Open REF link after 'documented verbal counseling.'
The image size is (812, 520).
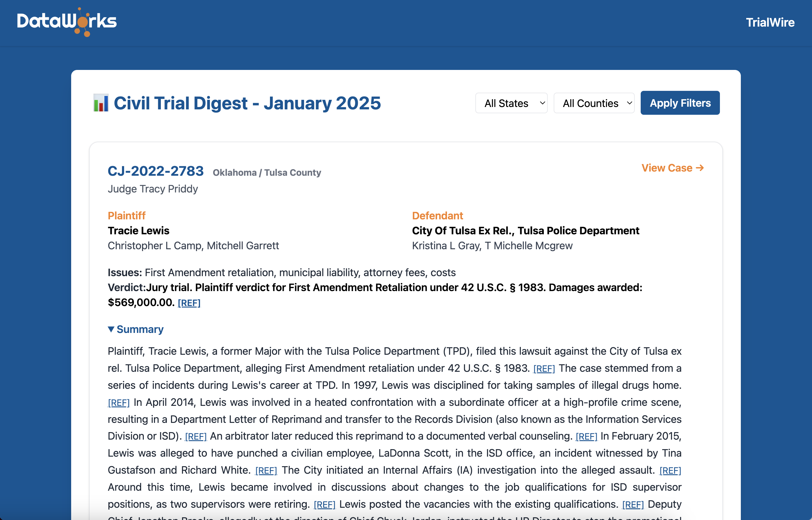tap(586, 437)
